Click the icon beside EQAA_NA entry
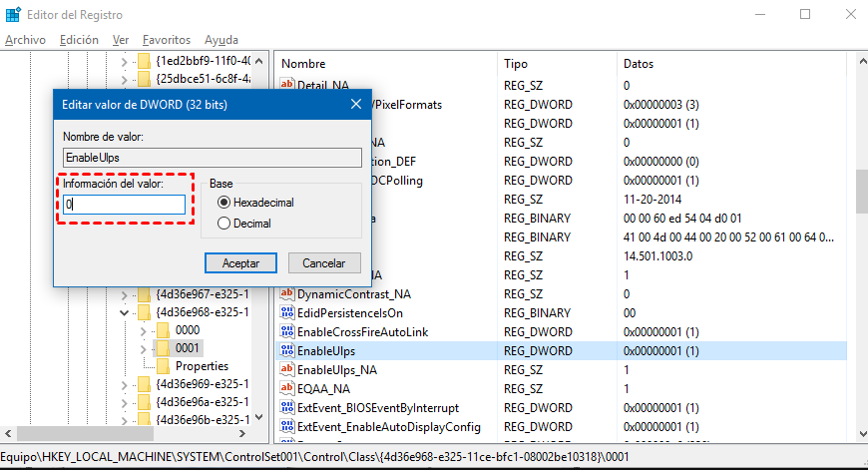This screenshot has width=868, height=470. tap(287, 389)
